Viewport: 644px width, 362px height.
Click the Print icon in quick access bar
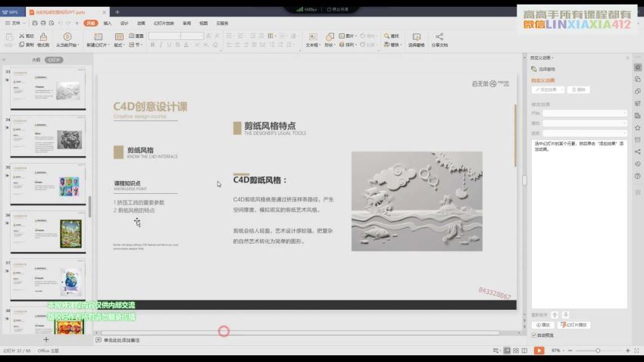(x=43, y=23)
